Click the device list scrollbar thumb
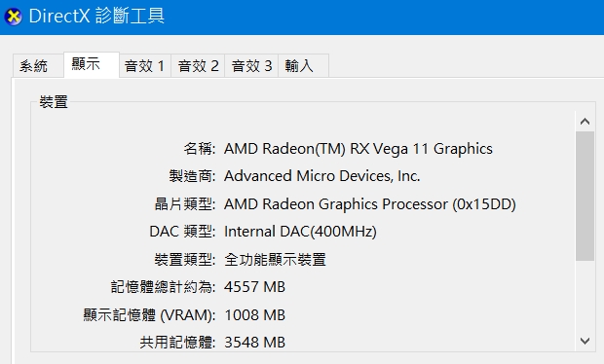 pyautogui.click(x=585, y=197)
